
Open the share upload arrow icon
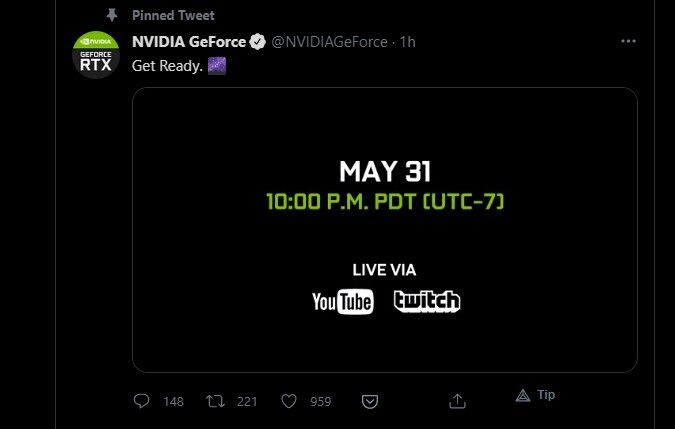[x=457, y=401]
